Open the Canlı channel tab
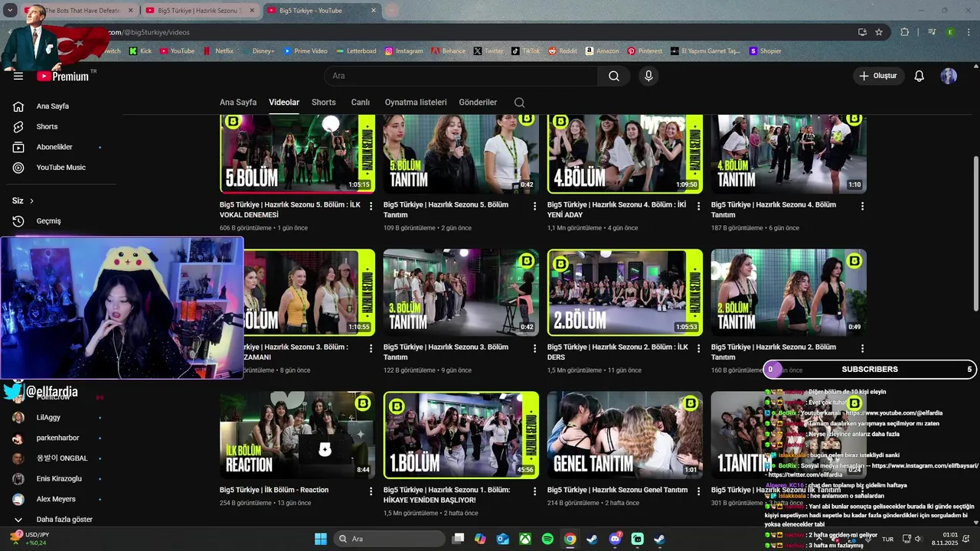980x551 pixels. [361, 103]
